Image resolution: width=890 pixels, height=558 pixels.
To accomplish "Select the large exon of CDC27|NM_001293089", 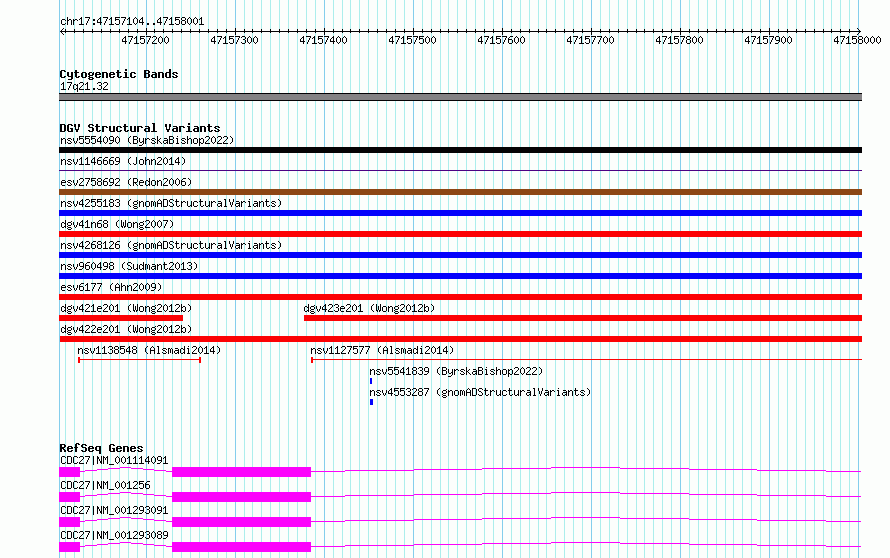I will click(x=241, y=547).
